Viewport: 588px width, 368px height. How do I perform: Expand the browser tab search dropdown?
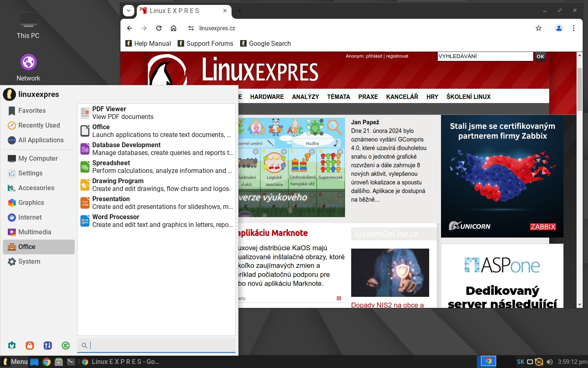click(x=129, y=11)
